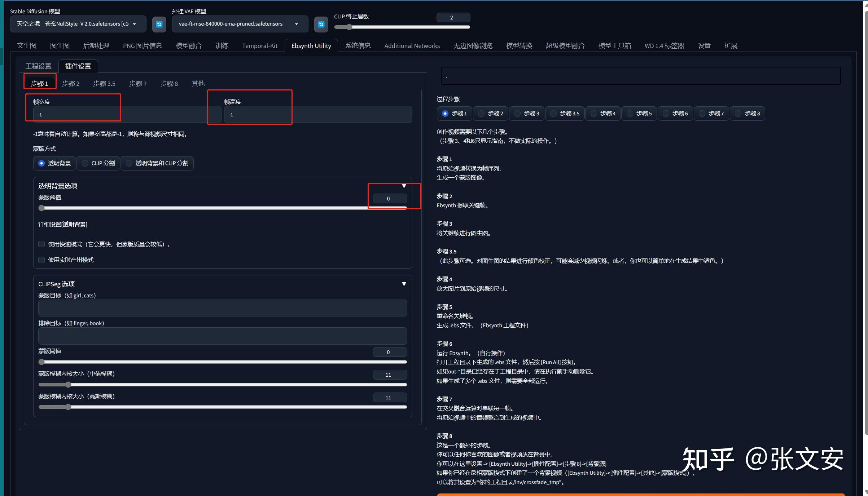Refresh the Stable Diffusion model list
Screen dimensions: 868x496
tap(159, 24)
